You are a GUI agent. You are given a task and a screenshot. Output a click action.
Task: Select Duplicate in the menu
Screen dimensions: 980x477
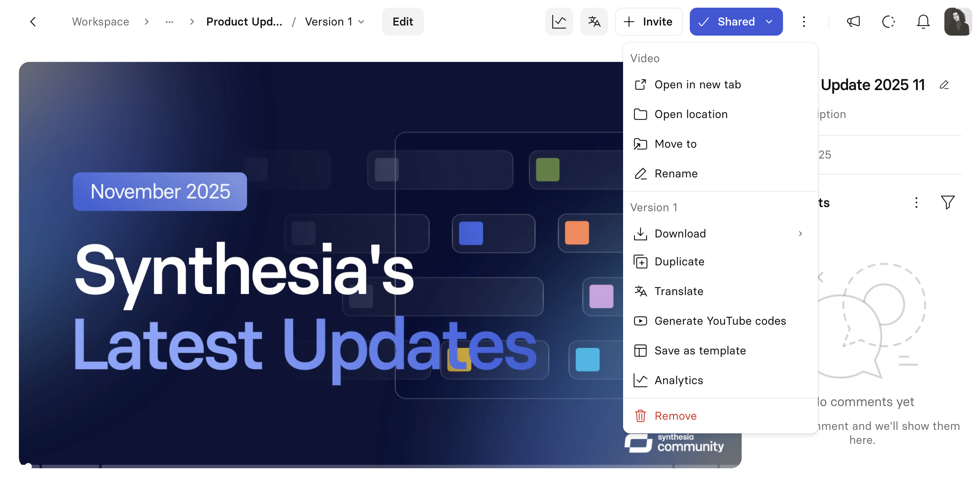[720, 262]
